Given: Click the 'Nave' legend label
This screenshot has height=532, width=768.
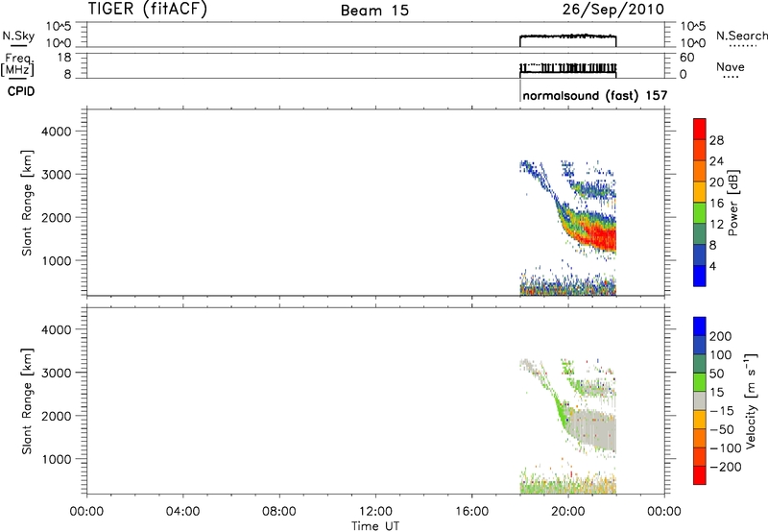Looking at the screenshot, I should pyautogui.click(x=731, y=66).
